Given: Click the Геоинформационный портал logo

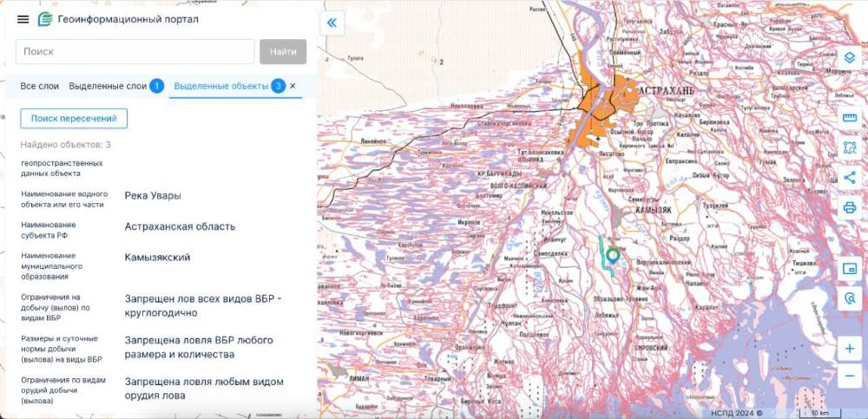Looking at the screenshot, I should (45, 19).
